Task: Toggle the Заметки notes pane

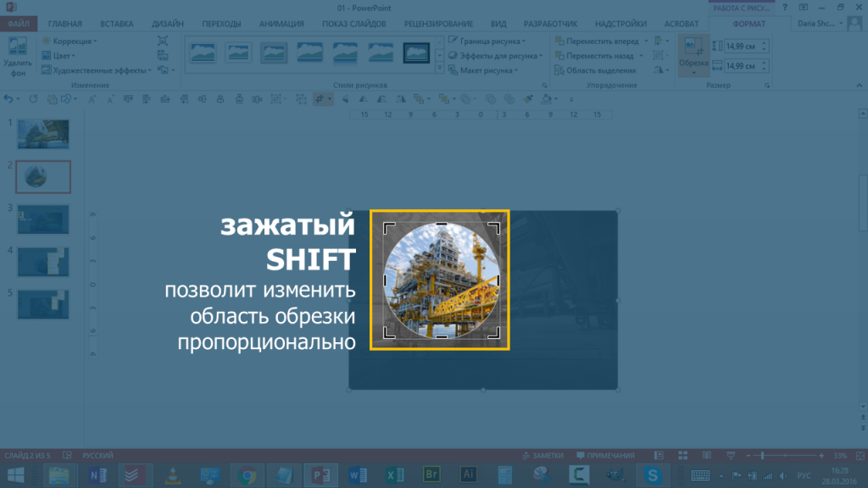Action: tap(542, 455)
